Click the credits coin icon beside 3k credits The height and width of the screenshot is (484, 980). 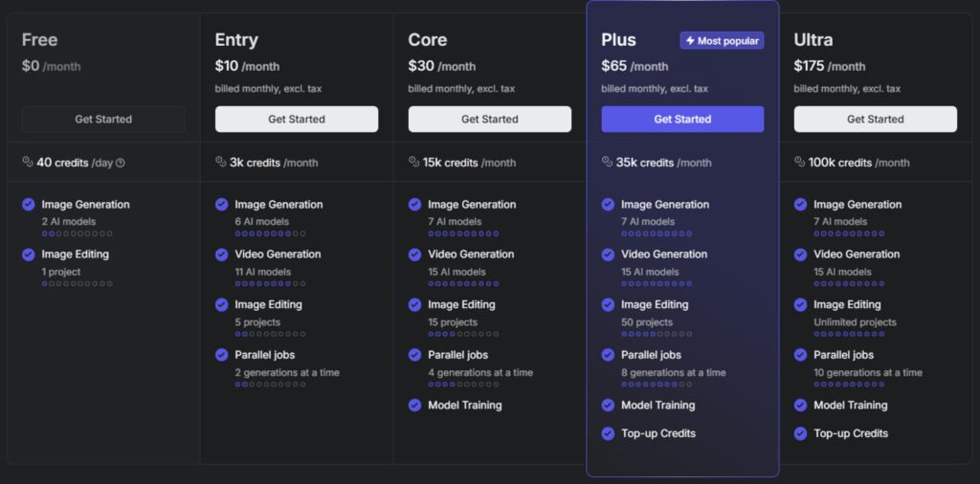[x=221, y=162]
